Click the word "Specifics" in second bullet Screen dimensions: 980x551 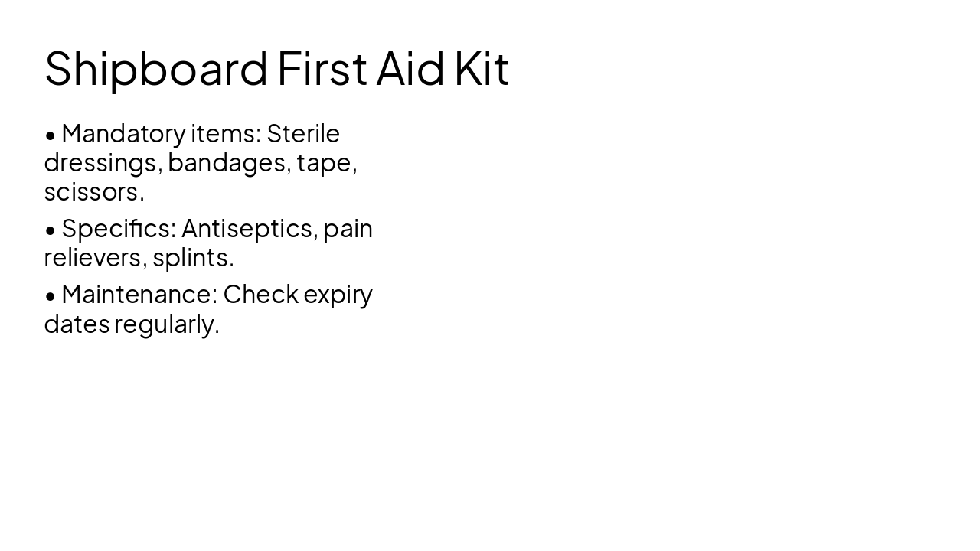[x=118, y=229]
